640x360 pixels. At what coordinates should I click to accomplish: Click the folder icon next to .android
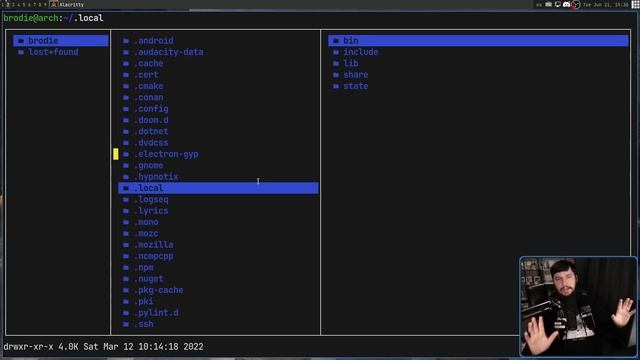pos(126,41)
